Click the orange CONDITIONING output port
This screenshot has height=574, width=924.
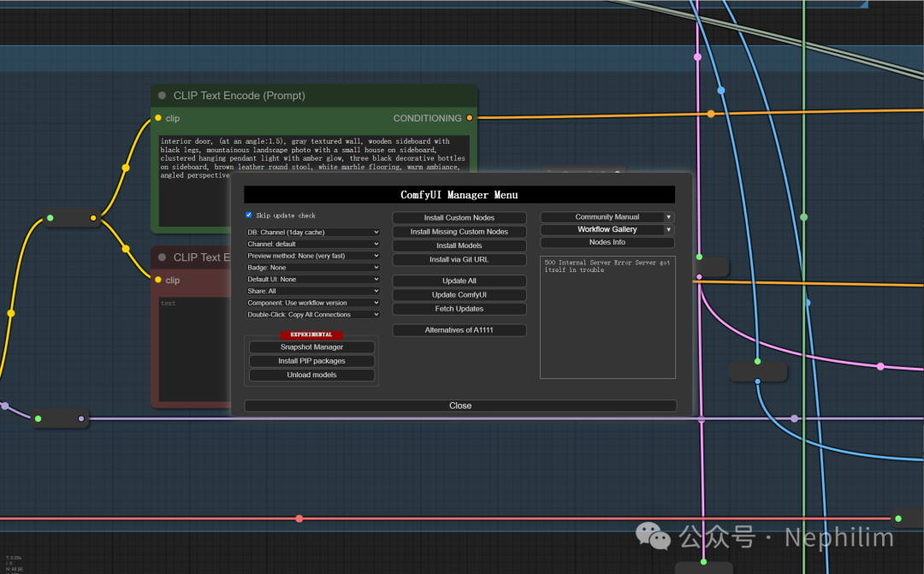470,118
